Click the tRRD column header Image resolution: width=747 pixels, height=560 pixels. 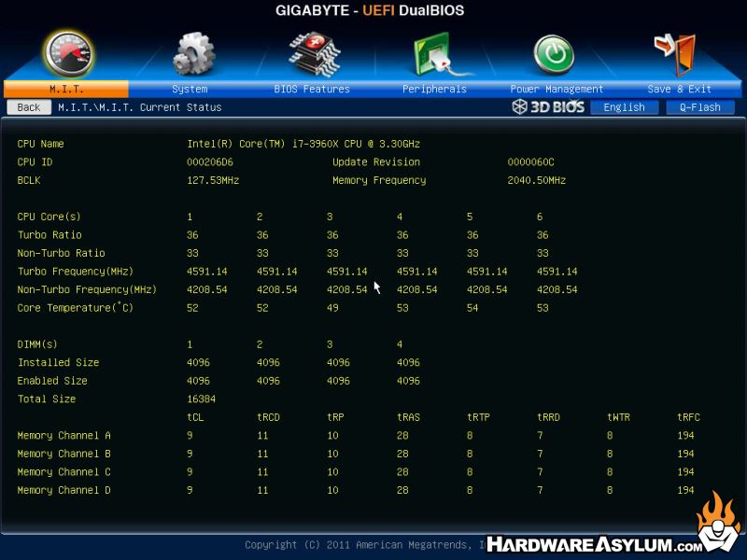[548, 417]
